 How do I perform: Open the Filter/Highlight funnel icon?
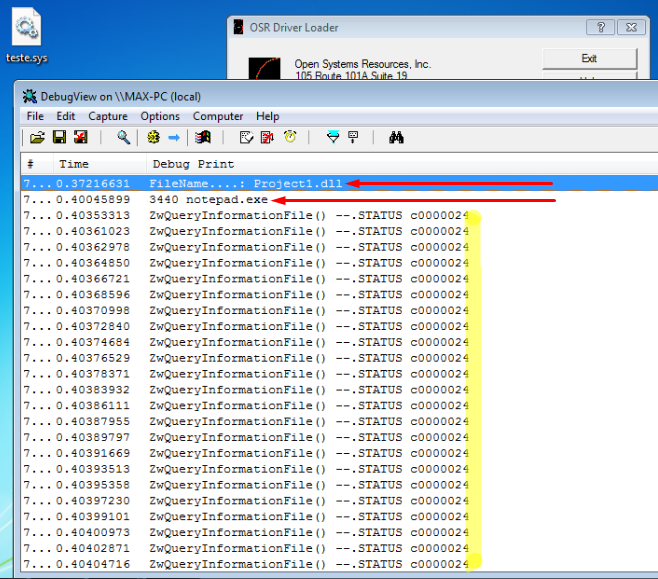tap(333, 138)
